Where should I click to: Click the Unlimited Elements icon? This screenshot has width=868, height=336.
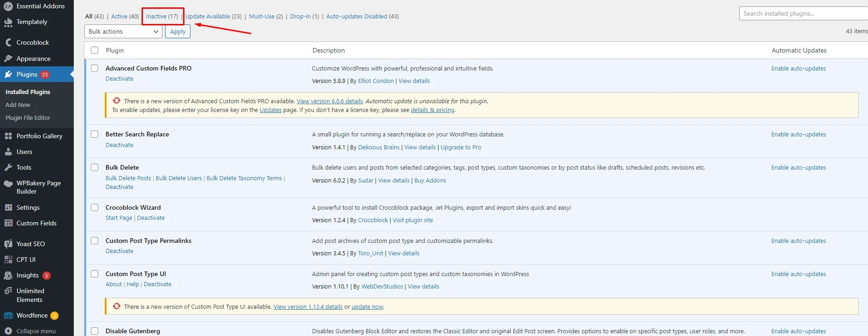(8, 291)
